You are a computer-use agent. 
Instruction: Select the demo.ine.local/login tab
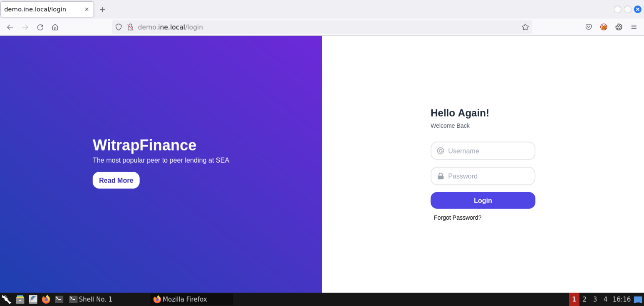pos(40,9)
